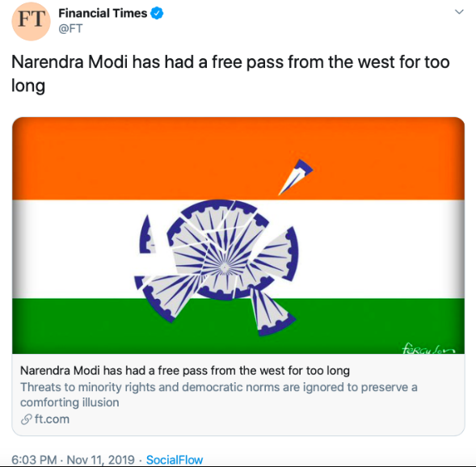Open the FT profile avatar
476x467 pixels.
point(31,21)
